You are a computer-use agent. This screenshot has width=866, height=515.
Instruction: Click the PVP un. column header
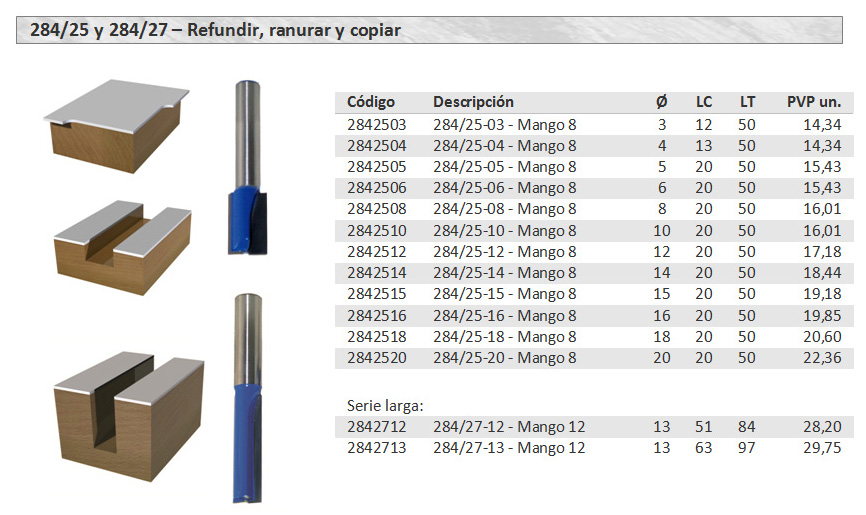[813, 102]
